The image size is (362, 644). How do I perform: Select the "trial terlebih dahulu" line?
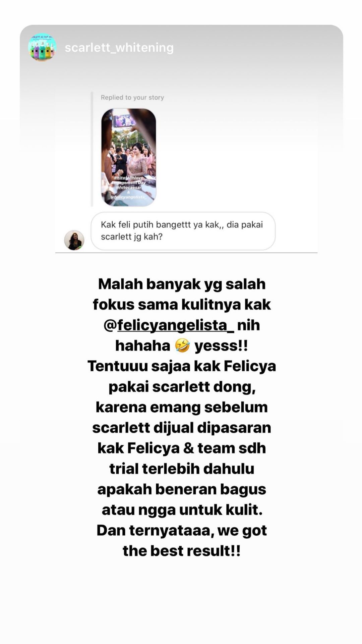(x=182, y=469)
